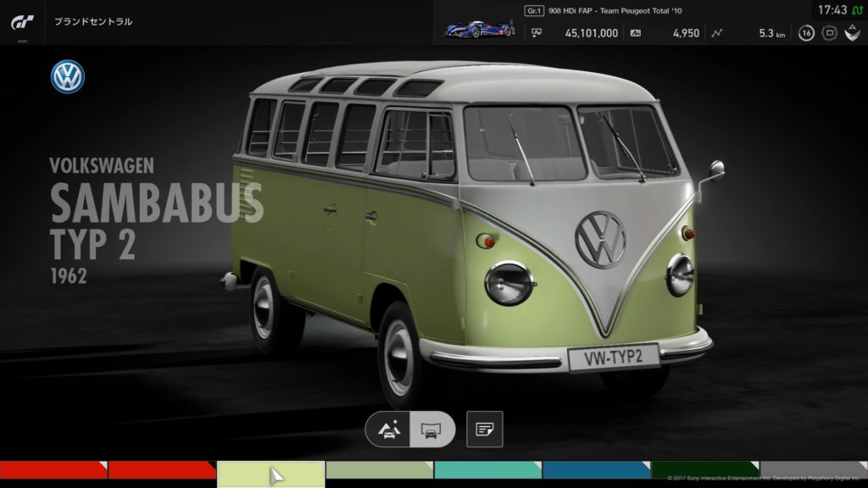Click the SAMBABUS model title text

157,203
